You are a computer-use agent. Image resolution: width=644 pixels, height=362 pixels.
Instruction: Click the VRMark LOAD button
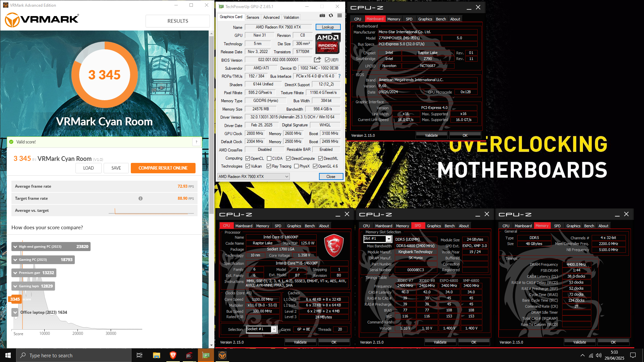pos(89,168)
